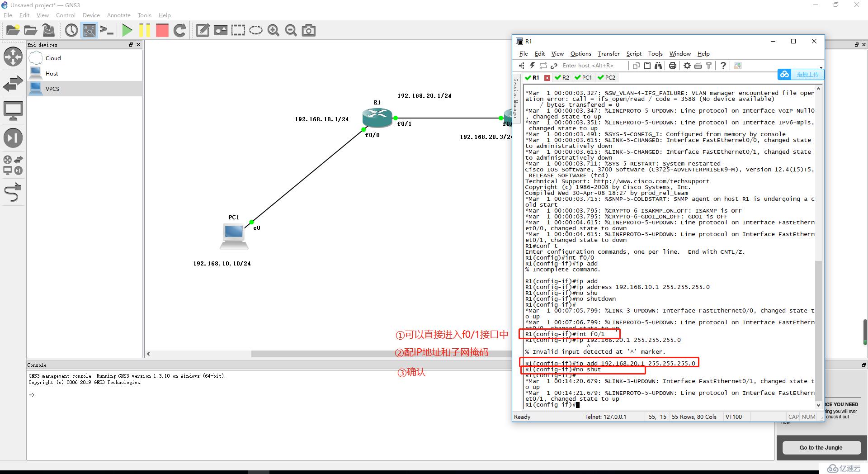The height and width of the screenshot is (474, 868).
Task: Reload all devices icon
Action: pyautogui.click(x=180, y=30)
